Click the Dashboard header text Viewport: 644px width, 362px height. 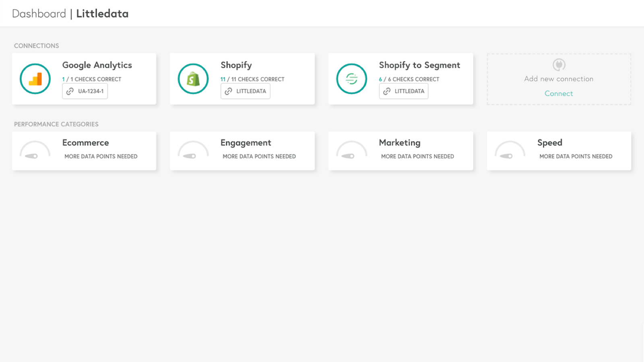tap(39, 14)
